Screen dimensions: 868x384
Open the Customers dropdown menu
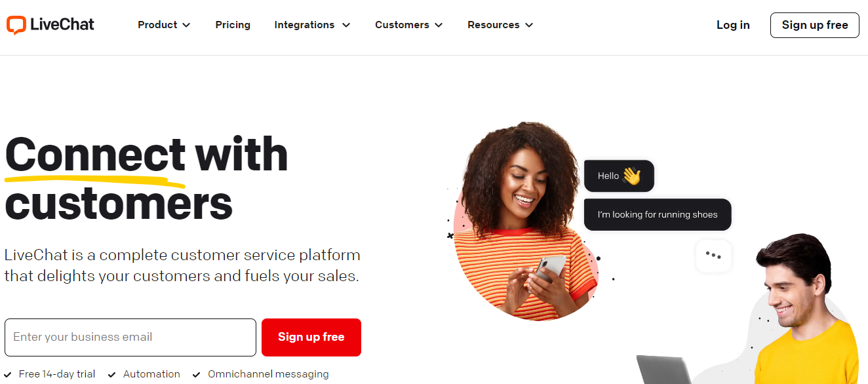click(408, 25)
